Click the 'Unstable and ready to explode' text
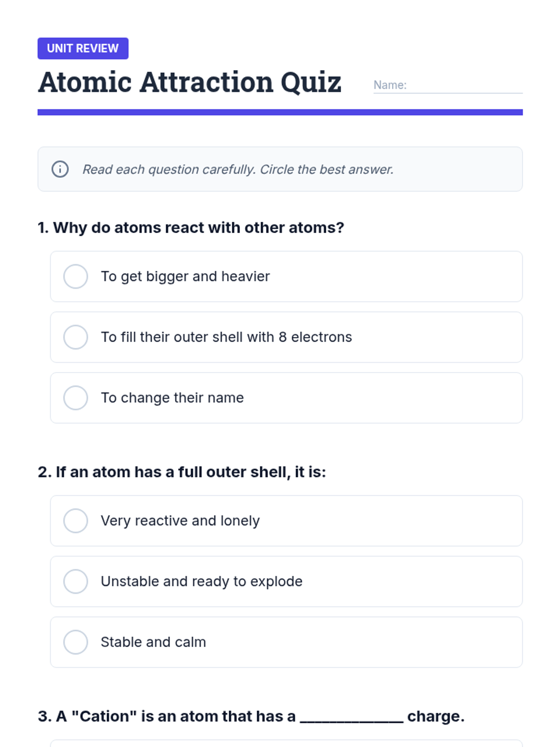The image size is (560, 747). point(202,581)
